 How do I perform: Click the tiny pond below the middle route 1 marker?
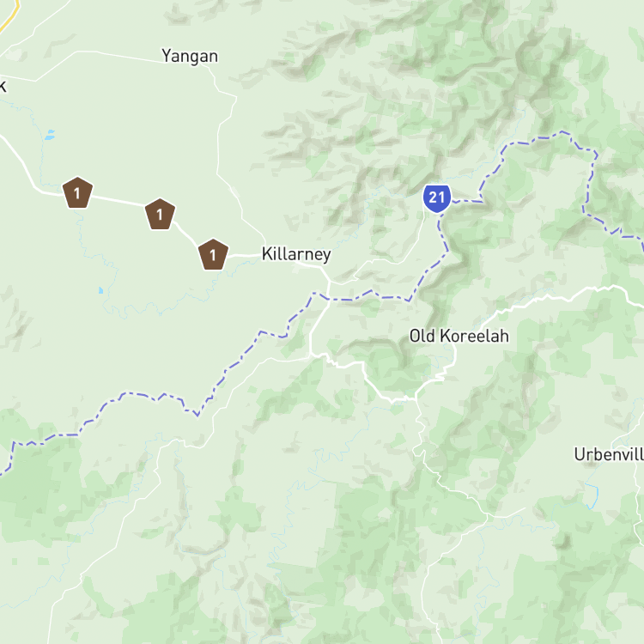point(101,290)
